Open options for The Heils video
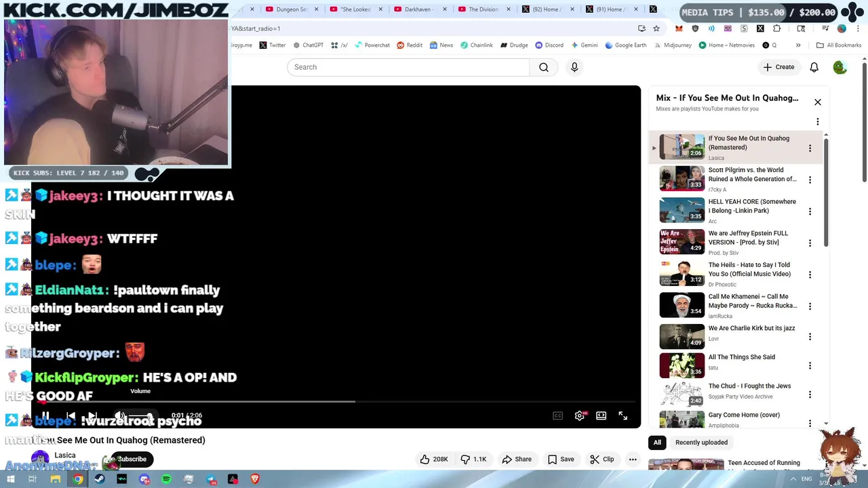Image resolution: width=868 pixels, height=488 pixels. pyautogui.click(x=810, y=274)
